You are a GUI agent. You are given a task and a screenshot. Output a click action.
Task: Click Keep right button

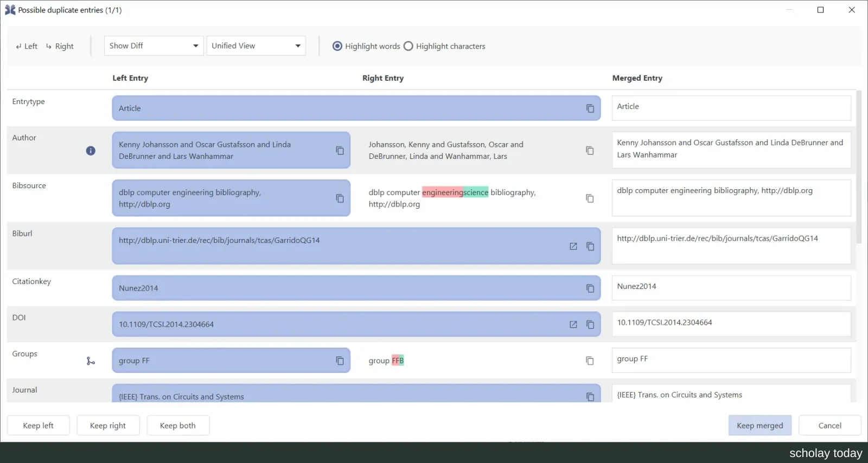tap(108, 426)
